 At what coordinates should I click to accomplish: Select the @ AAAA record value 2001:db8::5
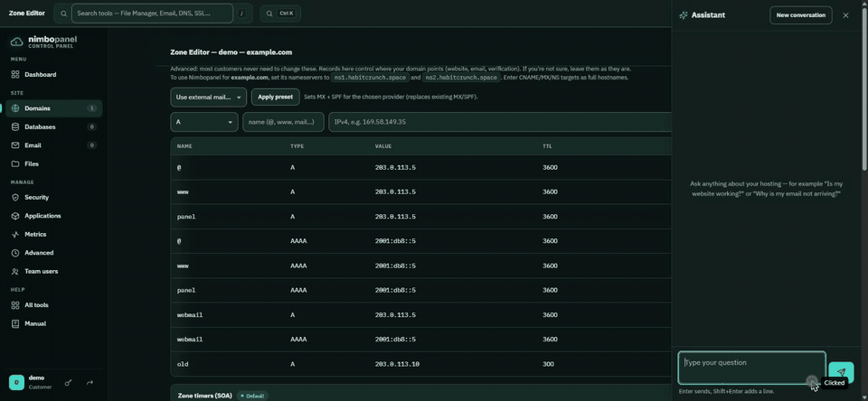click(395, 241)
